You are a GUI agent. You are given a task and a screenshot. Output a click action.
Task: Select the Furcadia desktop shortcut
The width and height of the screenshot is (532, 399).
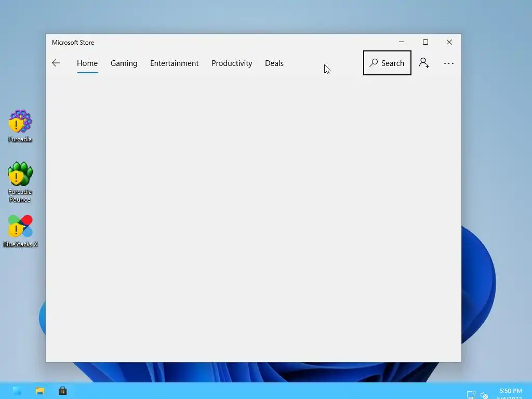click(x=20, y=126)
